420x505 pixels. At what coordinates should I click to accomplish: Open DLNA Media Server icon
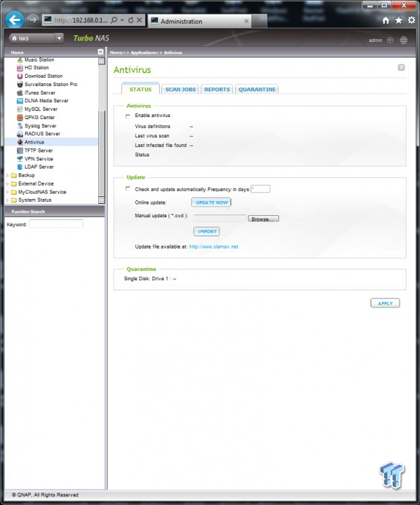(x=20, y=101)
